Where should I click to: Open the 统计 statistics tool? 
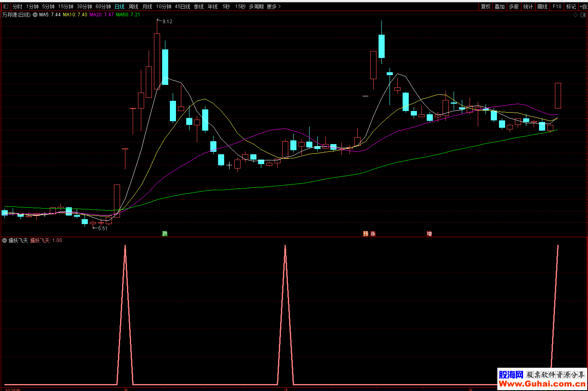click(x=528, y=7)
